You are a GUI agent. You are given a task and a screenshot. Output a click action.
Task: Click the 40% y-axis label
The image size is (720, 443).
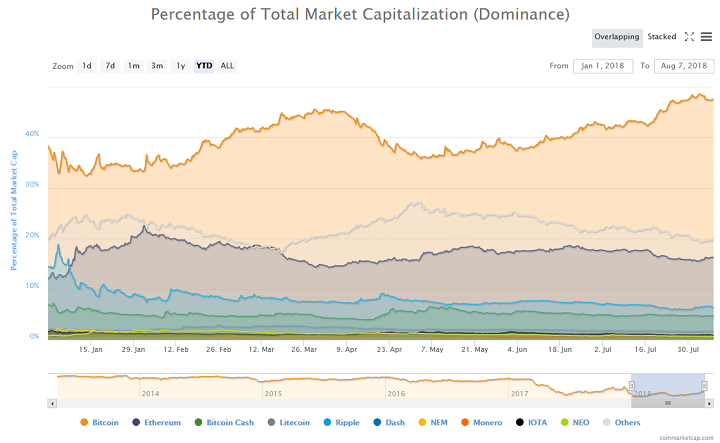coord(32,134)
